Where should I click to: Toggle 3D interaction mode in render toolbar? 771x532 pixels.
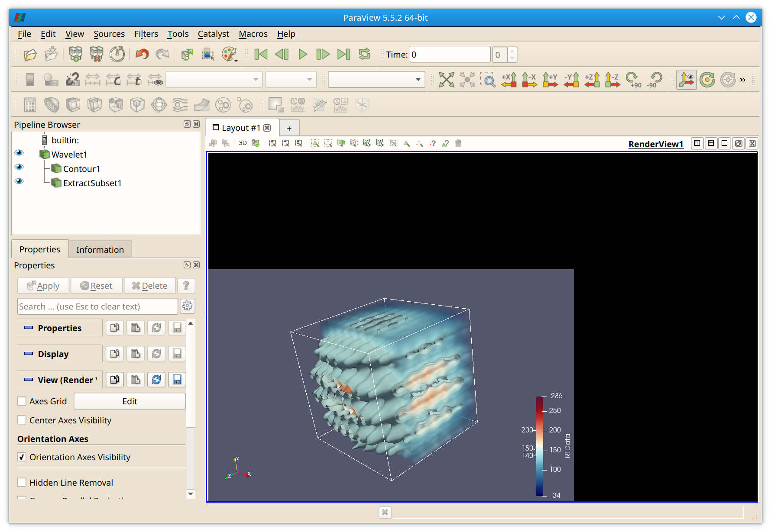(243, 143)
